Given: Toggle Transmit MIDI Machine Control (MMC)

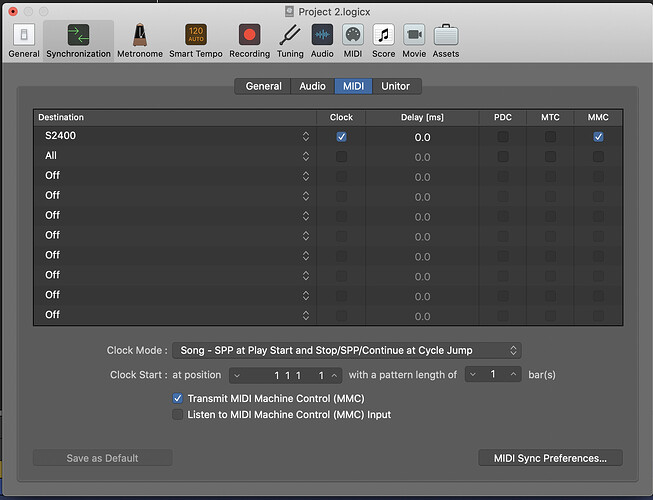Looking at the screenshot, I should pyautogui.click(x=177, y=398).
